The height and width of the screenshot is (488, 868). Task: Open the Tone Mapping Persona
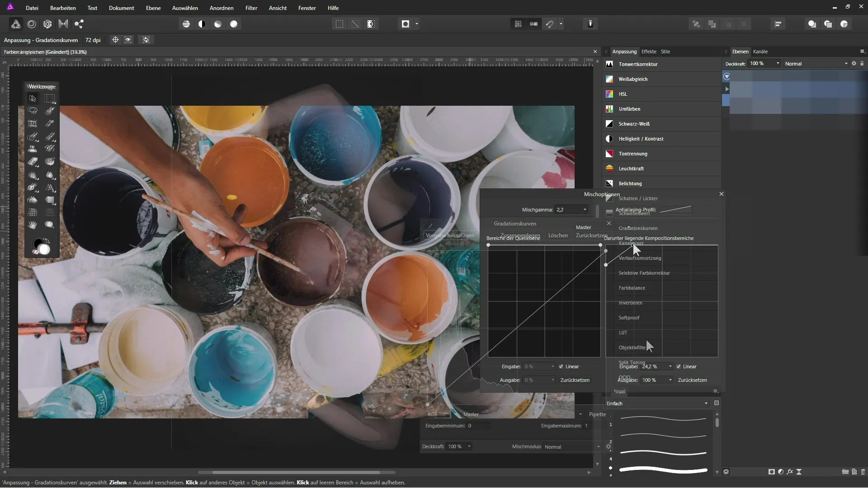(x=63, y=24)
